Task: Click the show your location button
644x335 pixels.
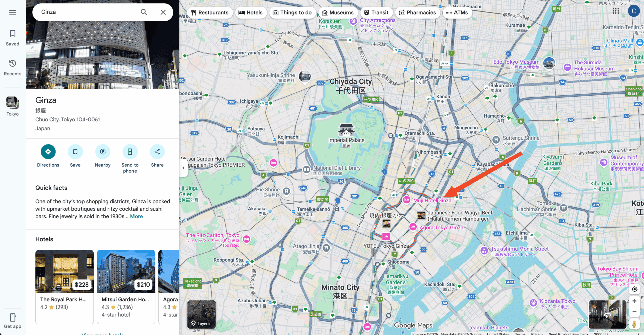Action: (634, 289)
